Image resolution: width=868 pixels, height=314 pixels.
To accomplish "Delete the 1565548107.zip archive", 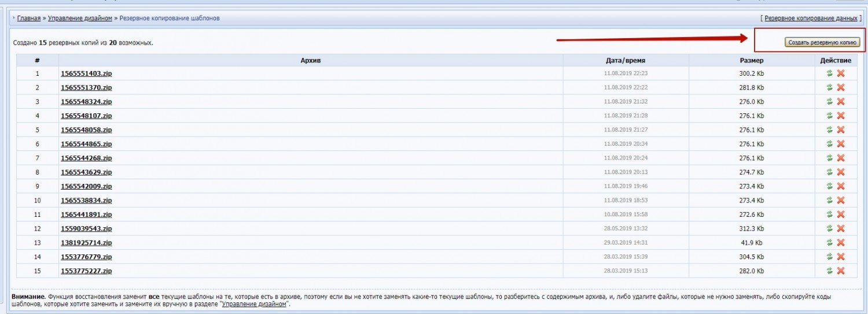I will (841, 116).
